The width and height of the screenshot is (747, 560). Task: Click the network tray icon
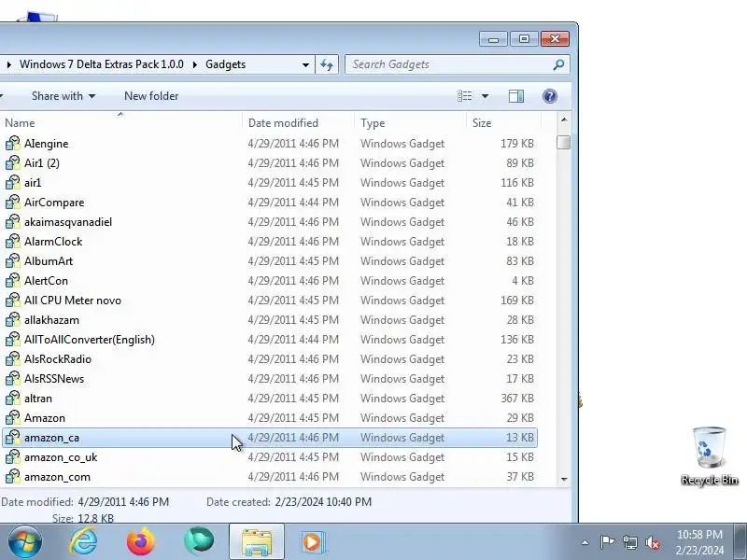(629, 542)
